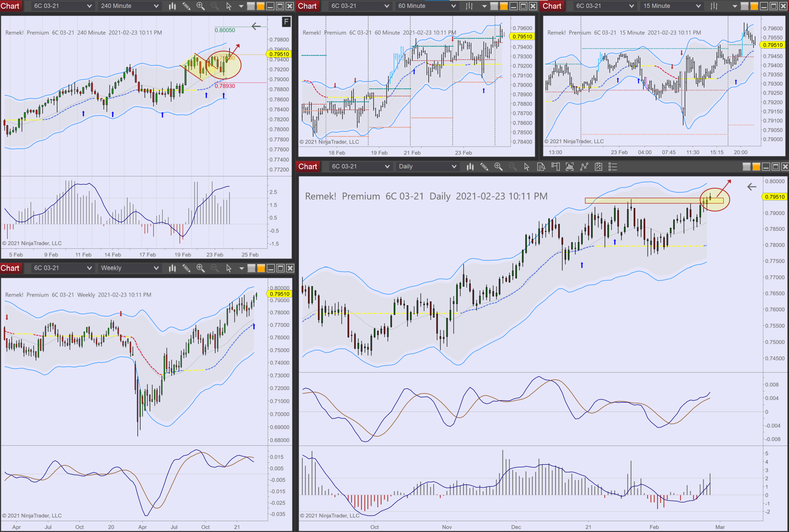Screen dimensions: 789x532
Task: Toggle gray link button on Daily chart
Action: [747, 167]
